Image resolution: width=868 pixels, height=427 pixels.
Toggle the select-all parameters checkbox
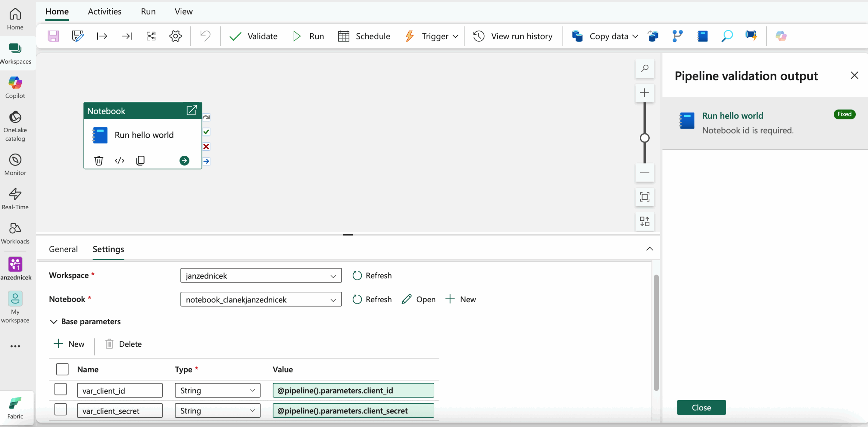62,369
